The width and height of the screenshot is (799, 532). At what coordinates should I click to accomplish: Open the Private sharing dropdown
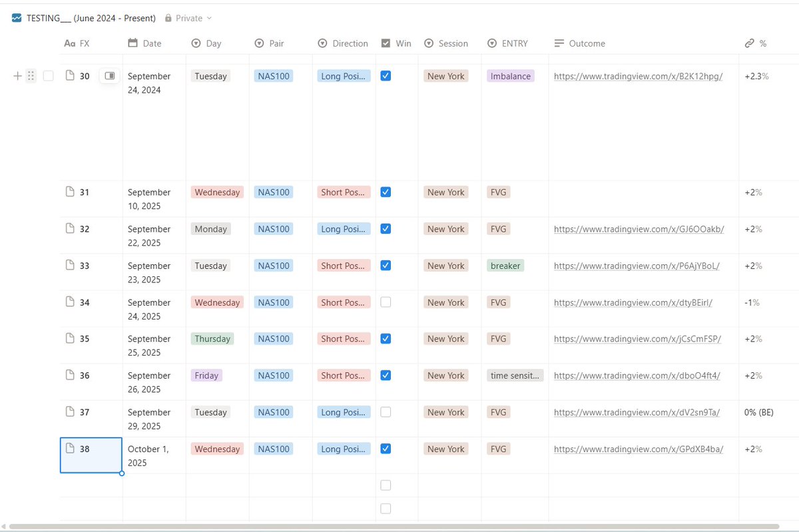[188, 18]
